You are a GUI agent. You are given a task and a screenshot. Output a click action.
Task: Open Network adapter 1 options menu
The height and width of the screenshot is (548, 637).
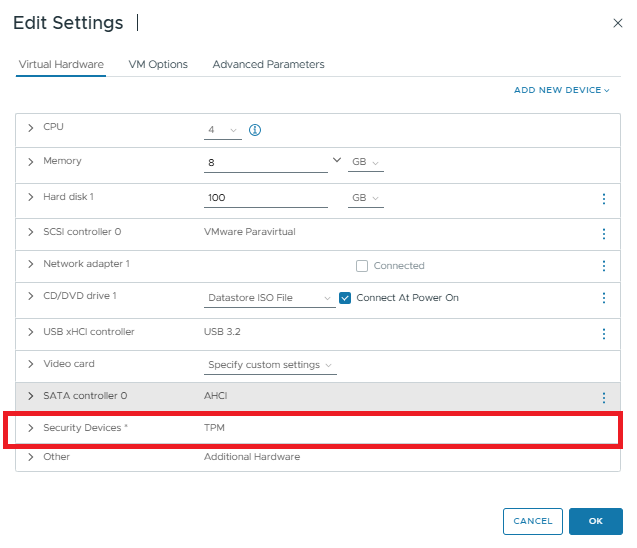(x=603, y=266)
